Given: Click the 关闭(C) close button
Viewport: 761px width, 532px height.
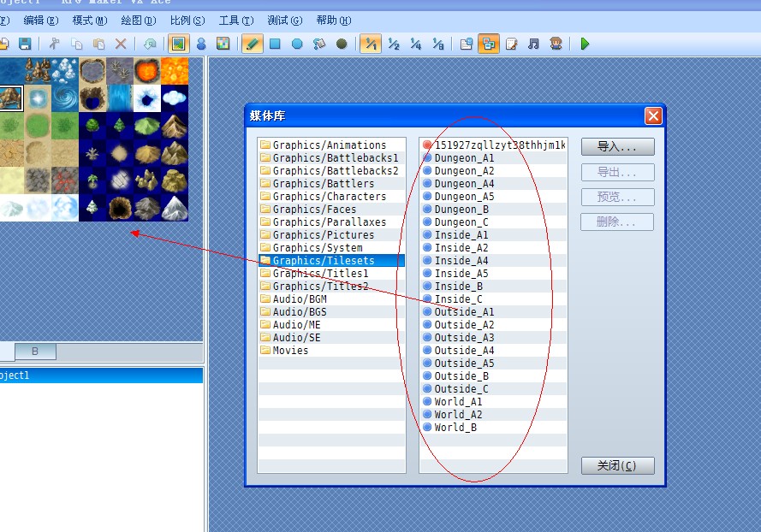Looking at the screenshot, I should (617, 465).
